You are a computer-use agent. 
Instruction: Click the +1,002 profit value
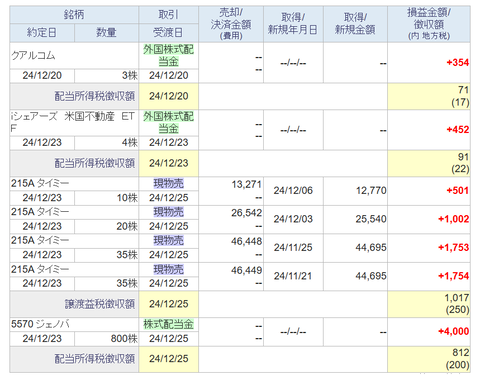coord(453,219)
